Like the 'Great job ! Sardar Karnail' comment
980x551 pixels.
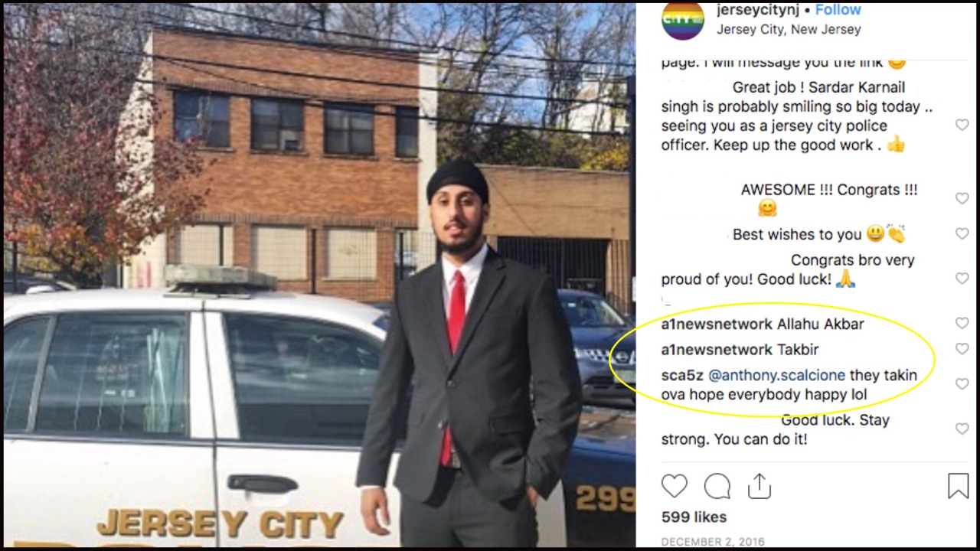click(x=962, y=125)
